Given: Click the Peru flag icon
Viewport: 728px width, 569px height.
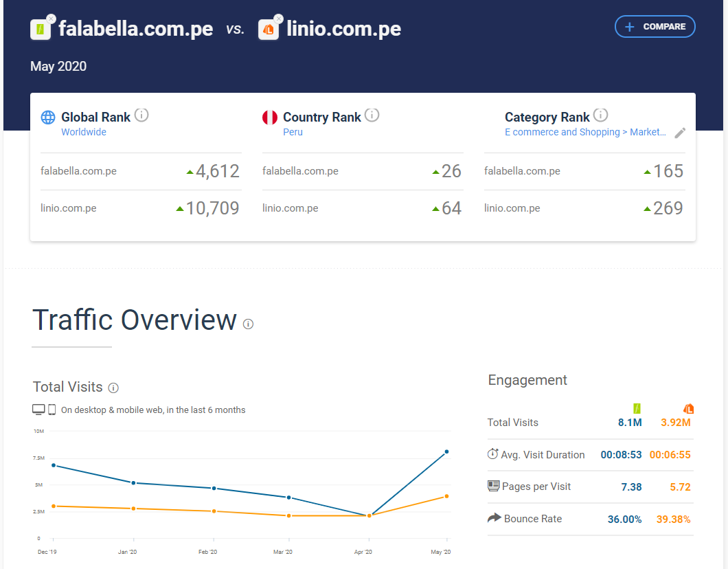Looking at the screenshot, I should [x=270, y=118].
